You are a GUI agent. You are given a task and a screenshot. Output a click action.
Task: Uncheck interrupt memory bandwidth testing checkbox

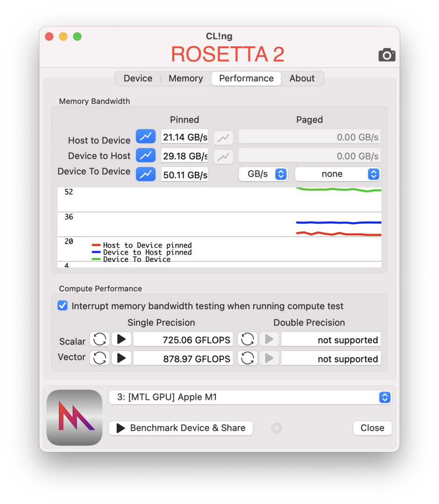pyautogui.click(x=63, y=306)
